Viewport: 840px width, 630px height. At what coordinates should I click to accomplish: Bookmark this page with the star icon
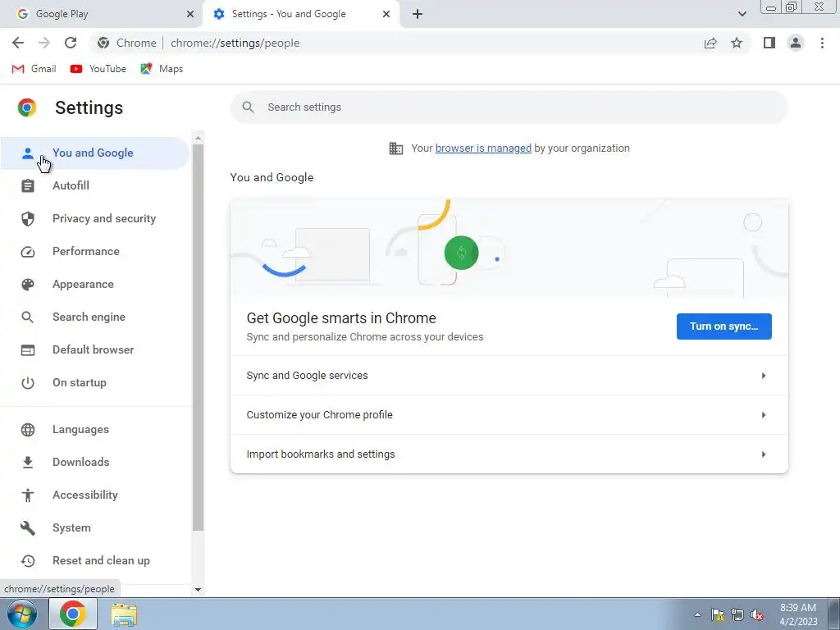tap(737, 43)
